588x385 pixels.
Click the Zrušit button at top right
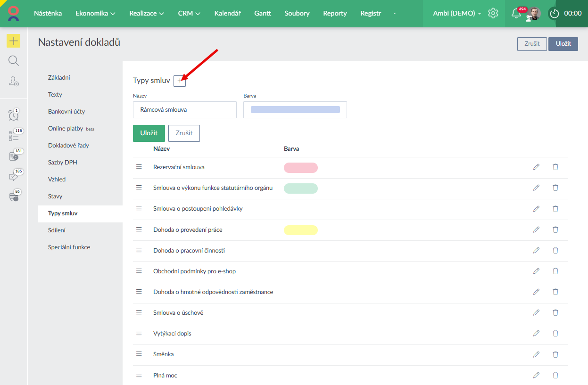pyautogui.click(x=532, y=44)
